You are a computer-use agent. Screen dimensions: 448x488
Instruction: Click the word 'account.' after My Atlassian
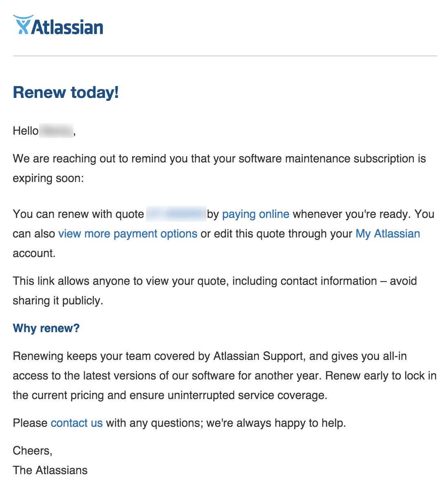pyautogui.click(x=34, y=253)
